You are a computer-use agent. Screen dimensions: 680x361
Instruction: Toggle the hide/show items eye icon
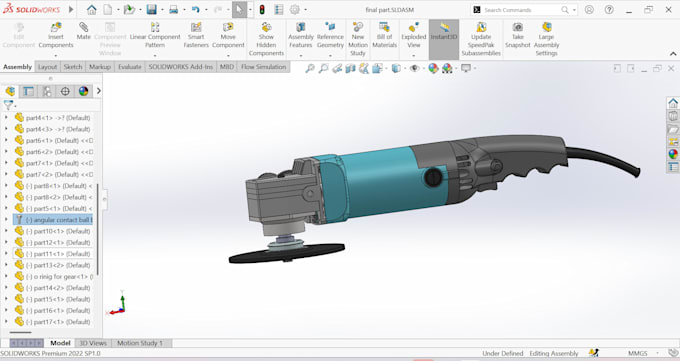point(415,68)
